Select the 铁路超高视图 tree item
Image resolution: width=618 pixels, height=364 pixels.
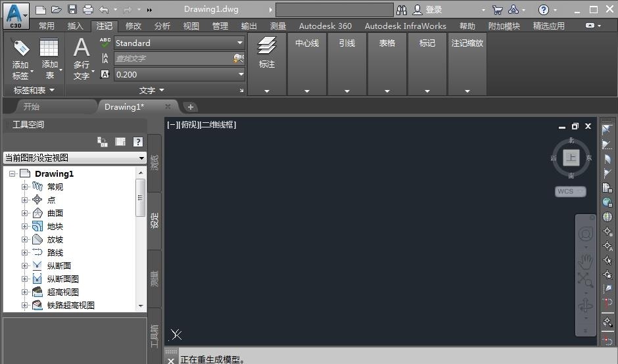coord(71,306)
